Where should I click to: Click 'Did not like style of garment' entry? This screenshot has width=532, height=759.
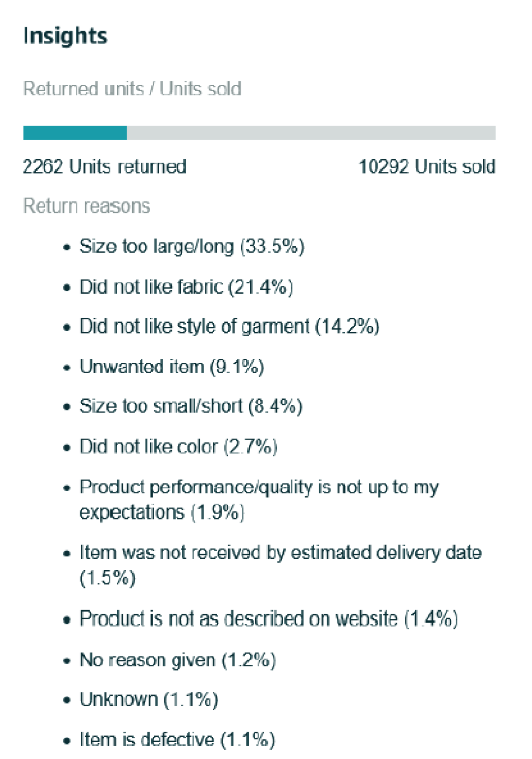pos(229,326)
